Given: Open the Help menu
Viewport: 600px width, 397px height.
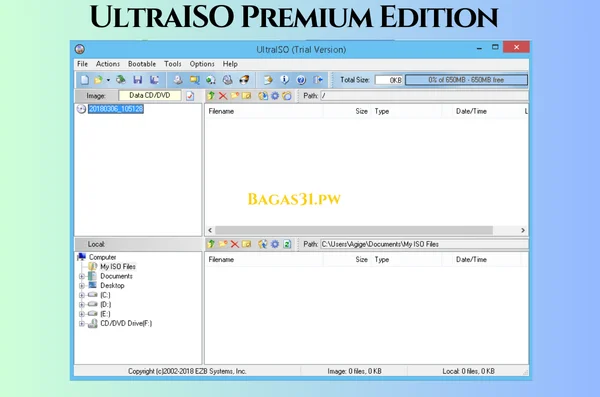Looking at the screenshot, I should 230,64.
